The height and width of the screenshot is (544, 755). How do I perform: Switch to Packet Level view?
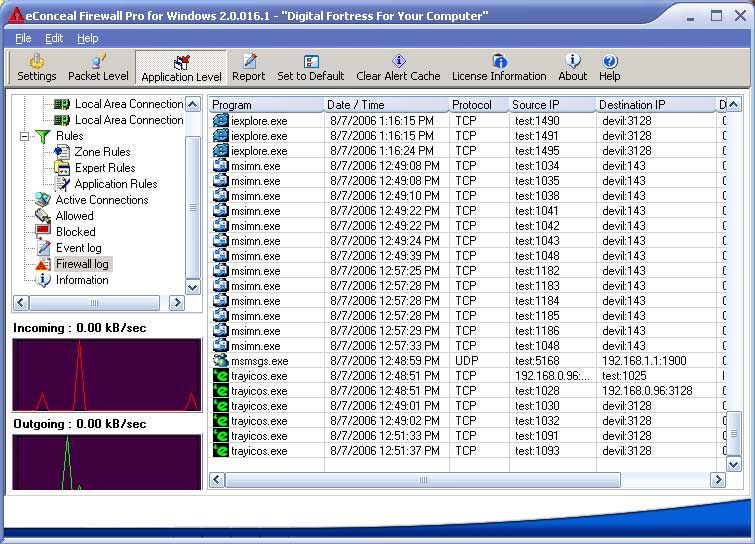pyautogui.click(x=98, y=68)
